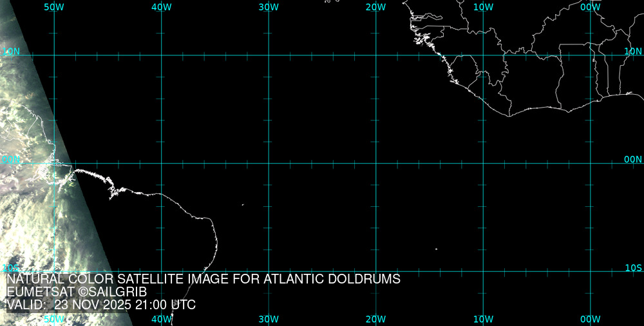Screen dimensions: 644x326
Task: Click the West African coastline near 10W
Action: click(480, 98)
